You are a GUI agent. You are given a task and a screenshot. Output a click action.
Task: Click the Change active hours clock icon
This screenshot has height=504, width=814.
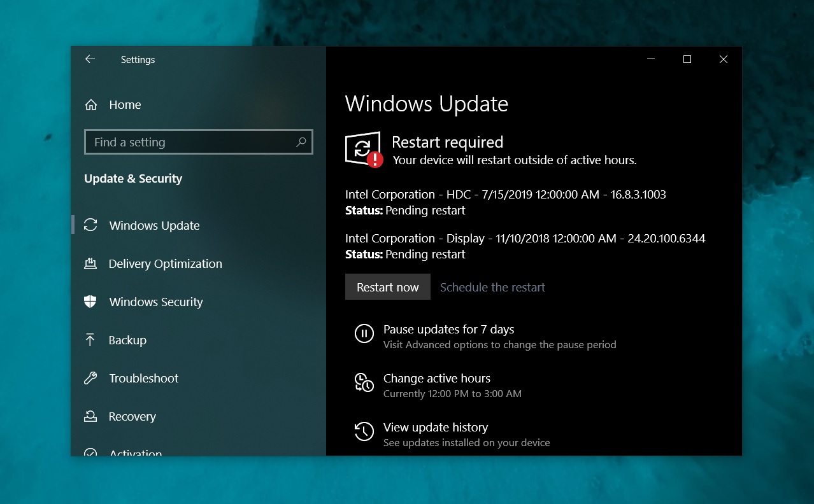tap(364, 382)
